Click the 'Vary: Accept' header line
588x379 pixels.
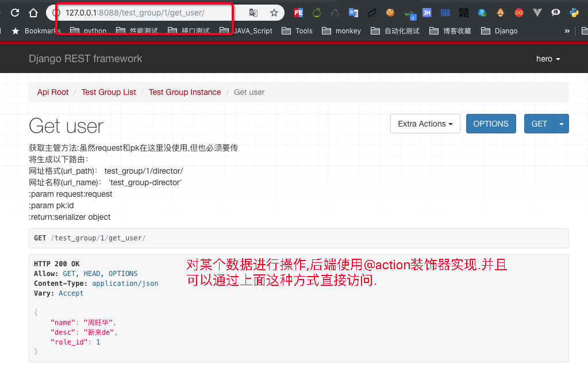click(x=59, y=293)
